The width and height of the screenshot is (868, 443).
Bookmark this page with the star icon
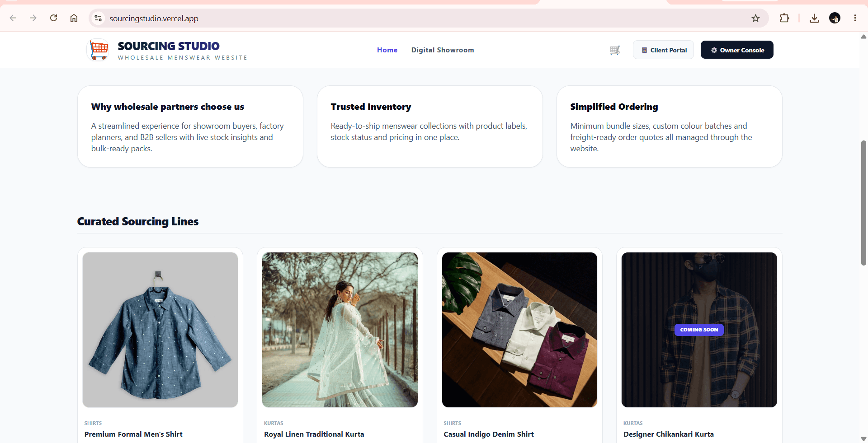tap(755, 18)
